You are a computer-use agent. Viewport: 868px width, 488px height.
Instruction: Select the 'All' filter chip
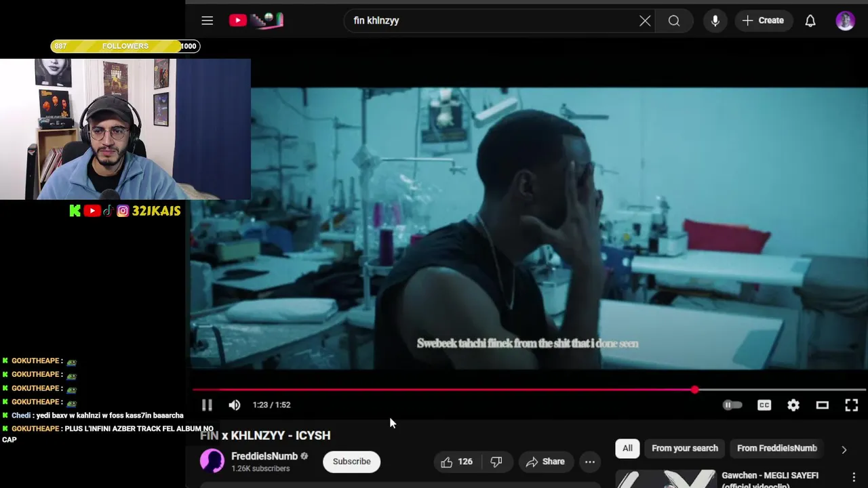tap(627, 448)
